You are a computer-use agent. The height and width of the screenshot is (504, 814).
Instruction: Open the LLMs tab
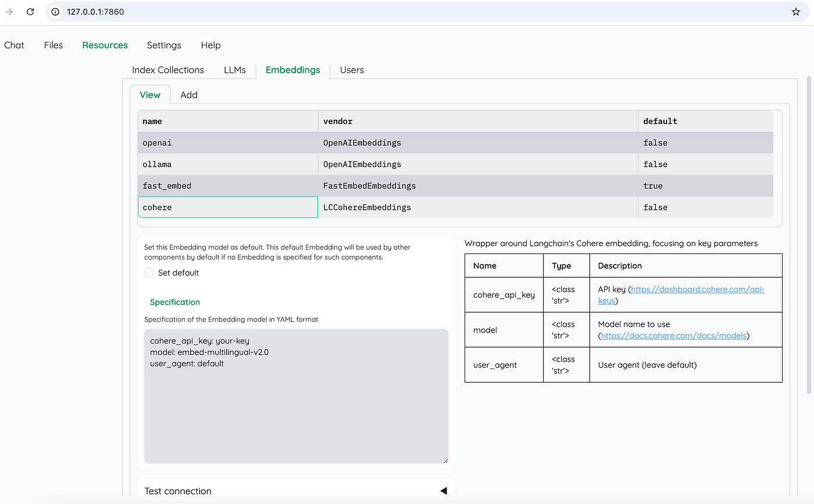pos(235,70)
